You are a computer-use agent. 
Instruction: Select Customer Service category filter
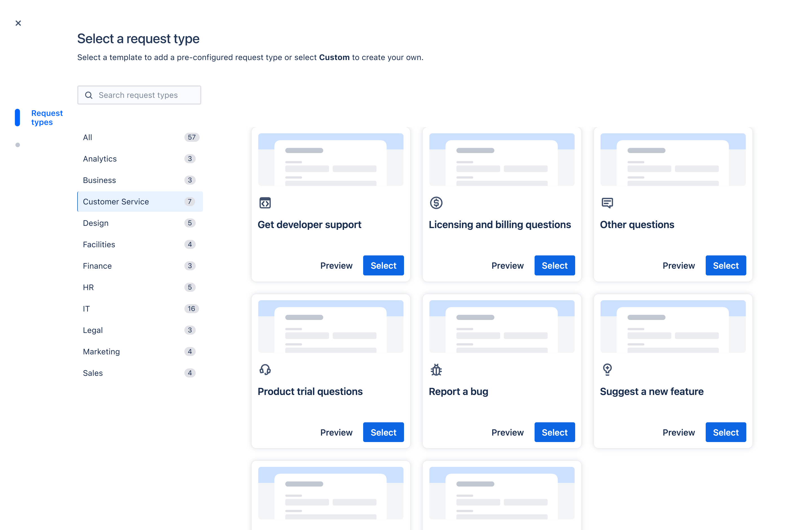coord(140,201)
